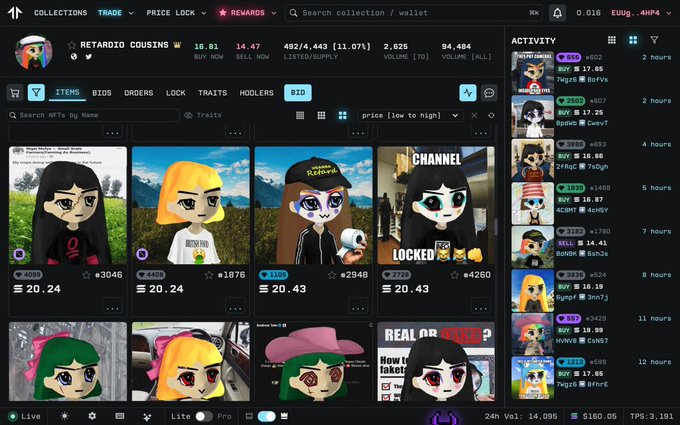
Task: Expand the PRICE LOCK dropdown menu
Action: tap(176, 13)
